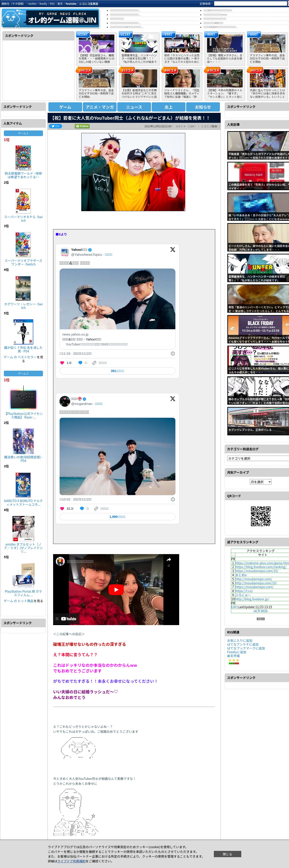
Task: Click the X logo on the Yahoo news tweet
Action: tap(173, 250)
